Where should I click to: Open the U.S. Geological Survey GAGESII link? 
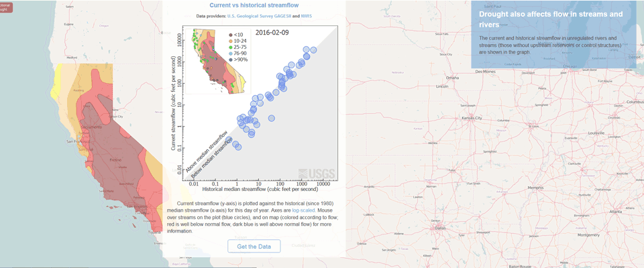[259, 16]
